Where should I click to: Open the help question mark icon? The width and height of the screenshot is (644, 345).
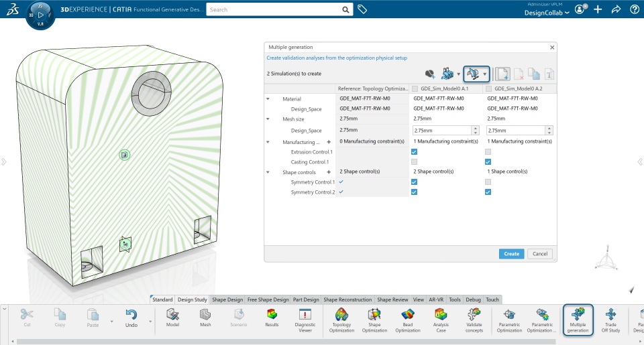(634, 9)
